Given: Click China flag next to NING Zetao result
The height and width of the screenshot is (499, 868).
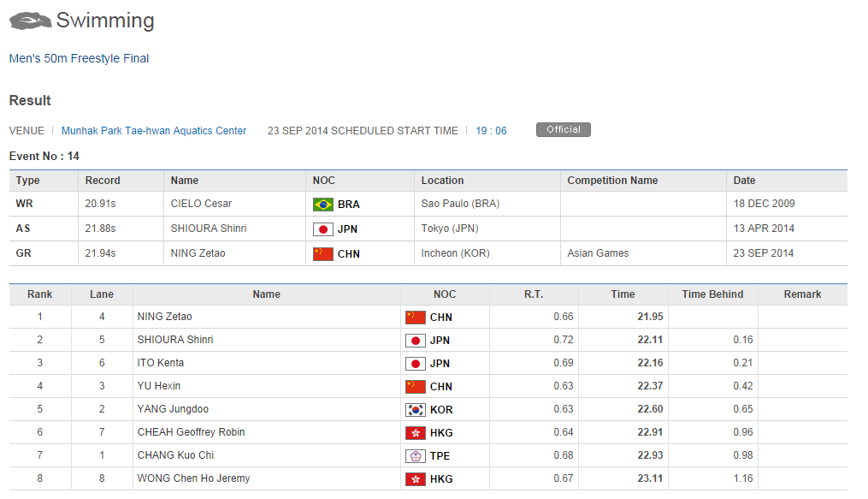Looking at the screenshot, I should (x=415, y=318).
